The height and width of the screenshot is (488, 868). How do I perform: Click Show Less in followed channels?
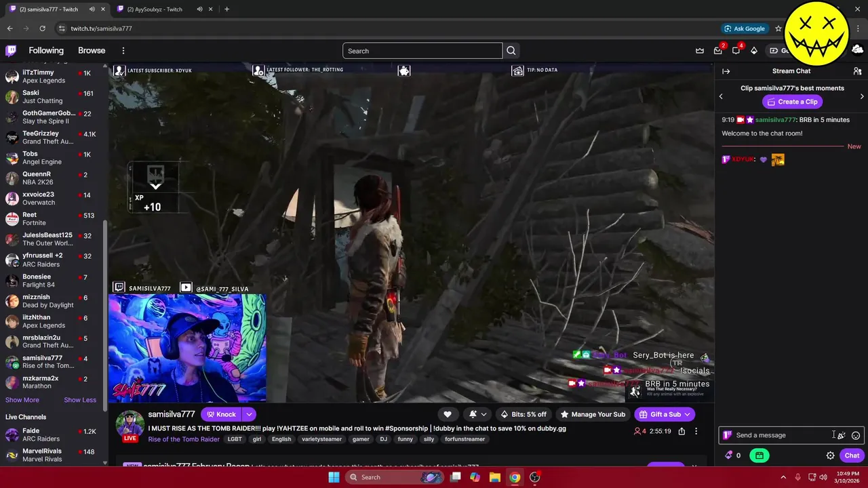[x=80, y=400]
